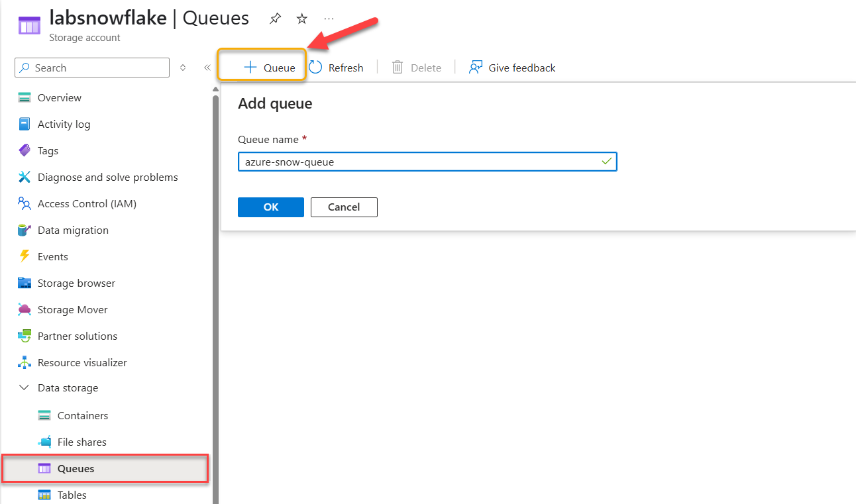The image size is (856, 504).
Task: Cancel the Add queue dialog
Action: (x=344, y=207)
